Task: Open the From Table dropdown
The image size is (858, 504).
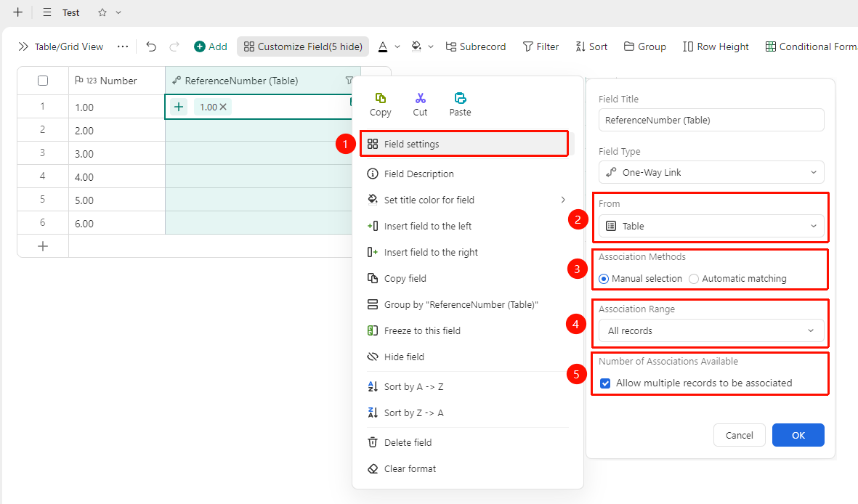Action: click(711, 226)
